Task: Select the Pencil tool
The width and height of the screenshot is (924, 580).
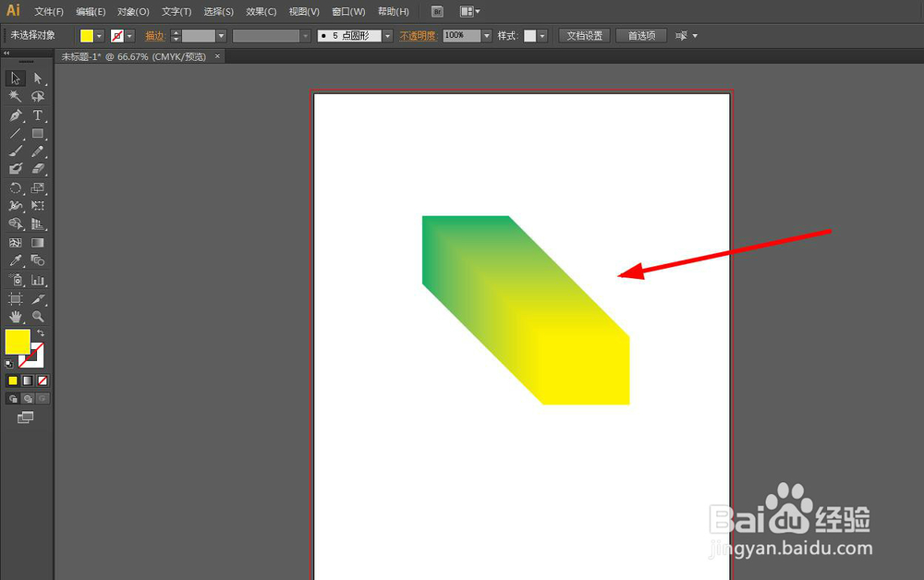Action: pyautogui.click(x=38, y=151)
